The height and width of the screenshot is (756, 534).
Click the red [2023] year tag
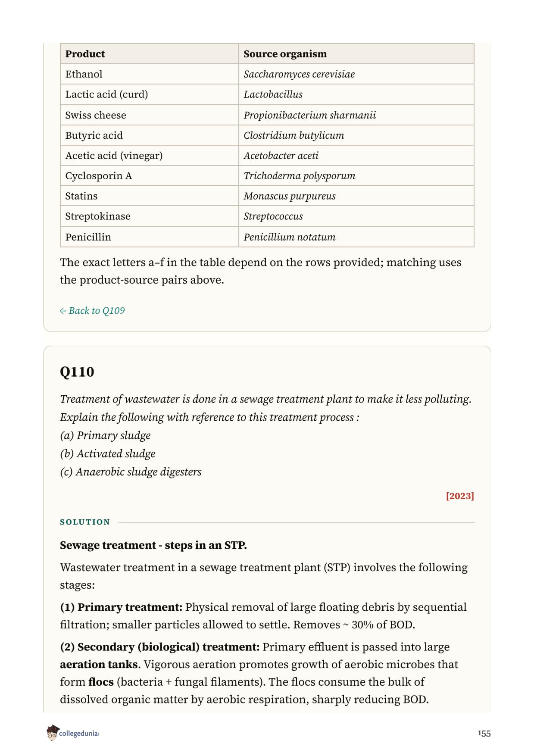pos(460,496)
